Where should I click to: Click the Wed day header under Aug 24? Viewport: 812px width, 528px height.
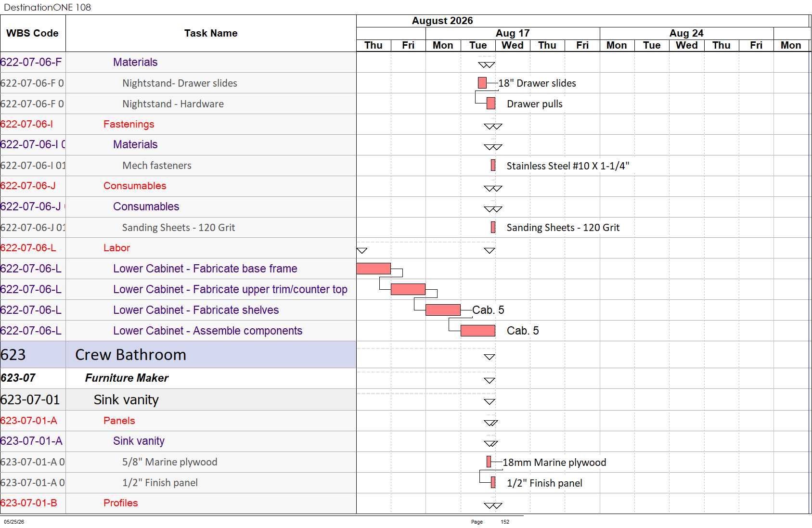pos(686,45)
